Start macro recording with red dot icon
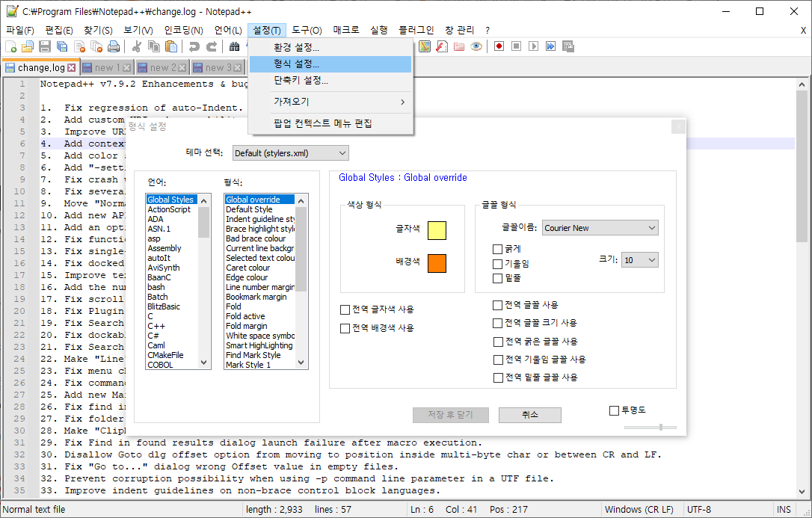The width and height of the screenshot is (812, 518). (499, 46)
